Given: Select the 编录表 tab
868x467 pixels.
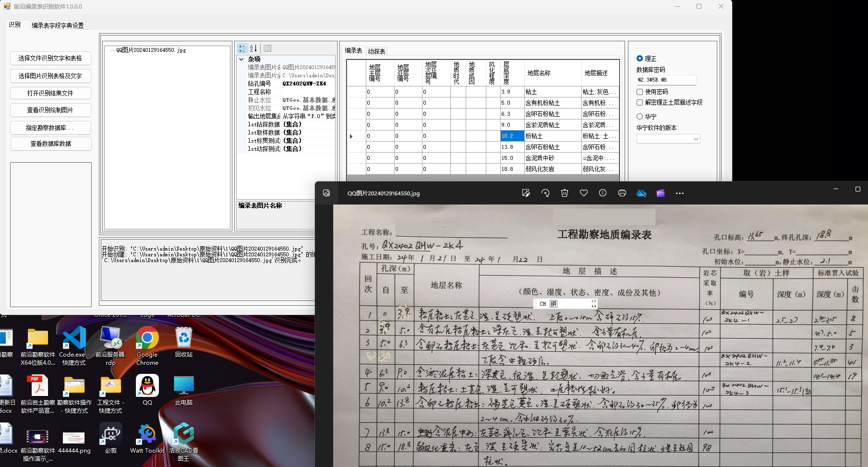Looking at the screenshot, I should (353, 50).
